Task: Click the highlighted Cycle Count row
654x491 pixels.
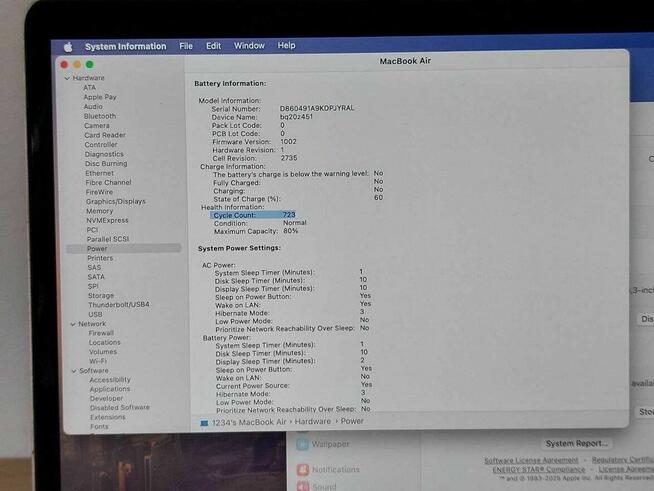Action: pyautogui.click(x=253, y=215)
